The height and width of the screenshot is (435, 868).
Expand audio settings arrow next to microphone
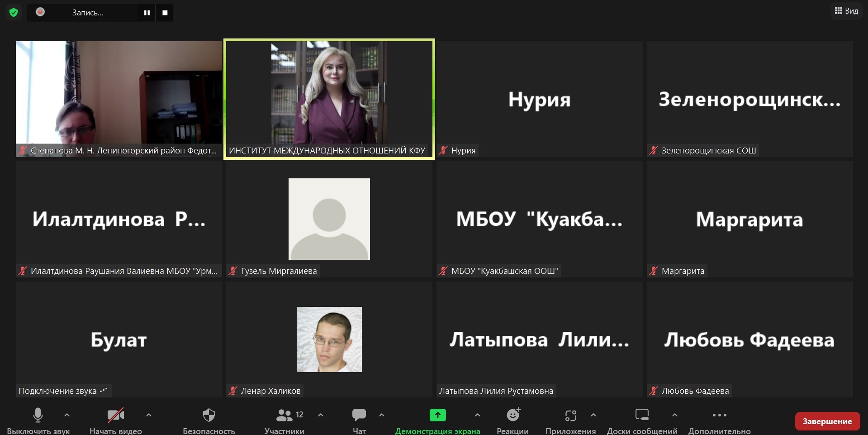(x=67, y=415)
